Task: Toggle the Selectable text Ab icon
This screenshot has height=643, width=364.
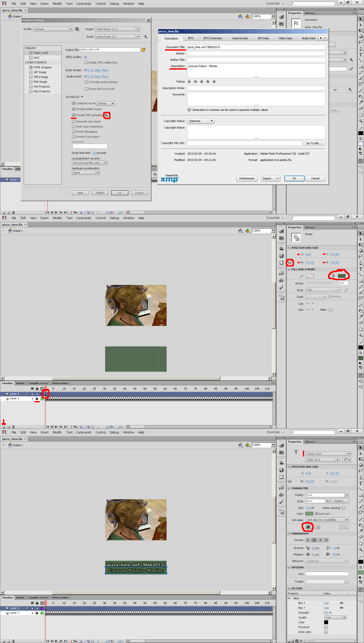Action: tap(308, 527)
